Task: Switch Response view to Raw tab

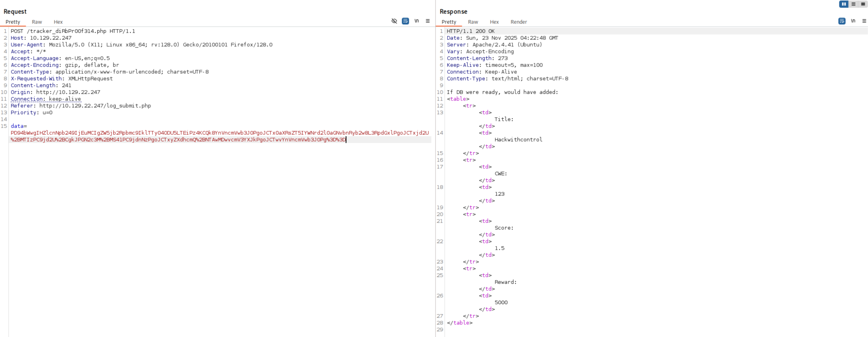Action: coord(473,22)
